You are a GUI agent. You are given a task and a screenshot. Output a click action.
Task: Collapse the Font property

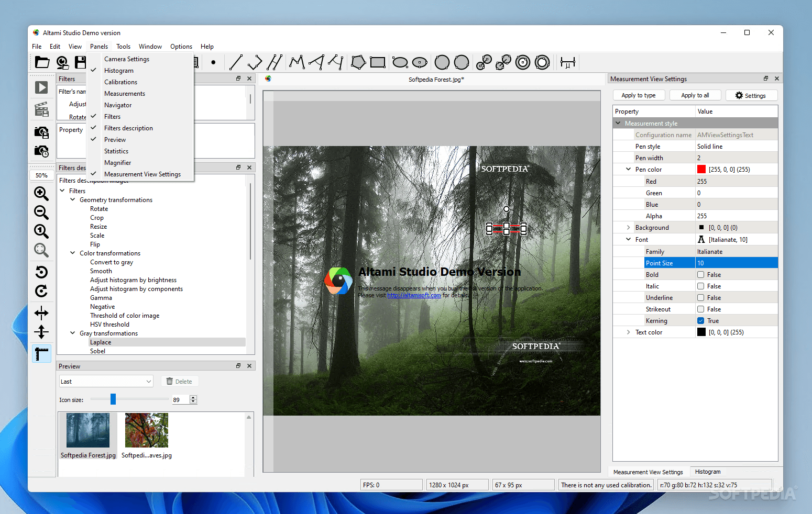tap(629, 240)
